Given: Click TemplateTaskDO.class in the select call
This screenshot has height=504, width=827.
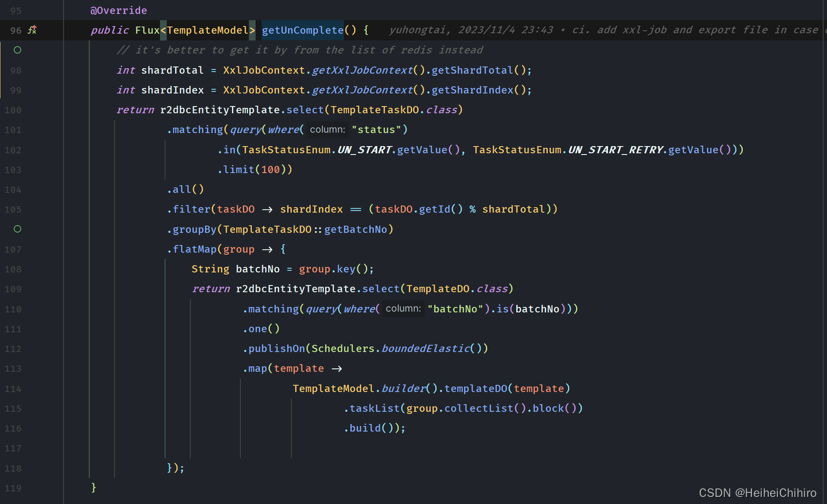Looking at the screenshot, I should coord(394,110).
